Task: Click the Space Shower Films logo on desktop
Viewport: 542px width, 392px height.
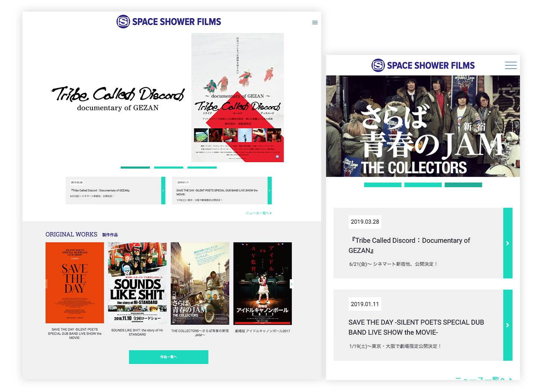Action: 169,22
